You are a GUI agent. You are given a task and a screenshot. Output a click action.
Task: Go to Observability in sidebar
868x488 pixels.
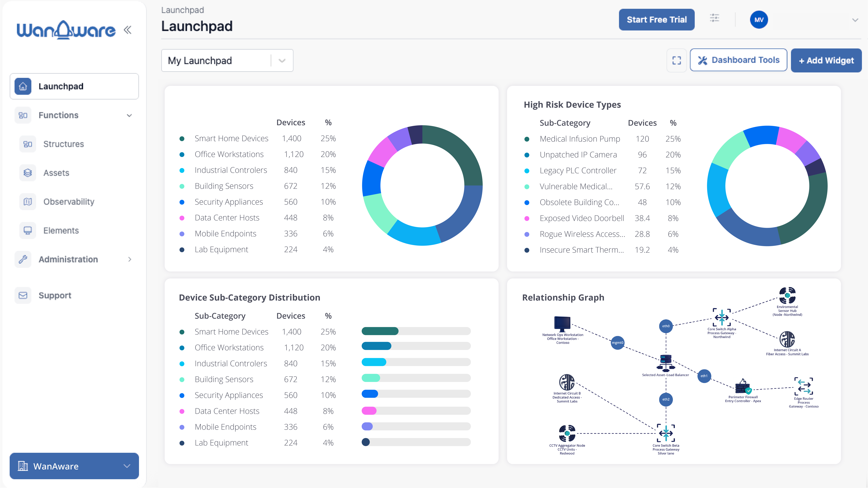(x=69, y=202)
